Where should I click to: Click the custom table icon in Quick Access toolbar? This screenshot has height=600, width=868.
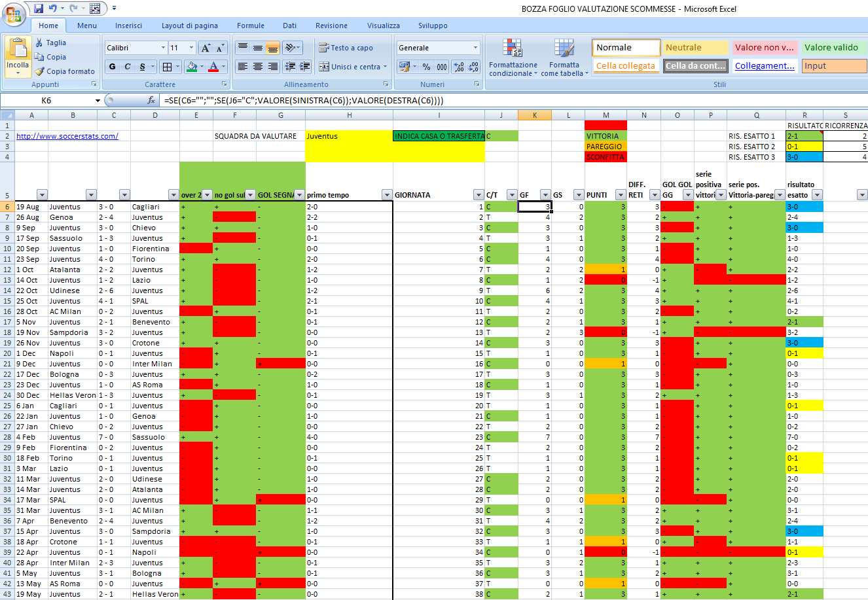(x=95, y=9)
